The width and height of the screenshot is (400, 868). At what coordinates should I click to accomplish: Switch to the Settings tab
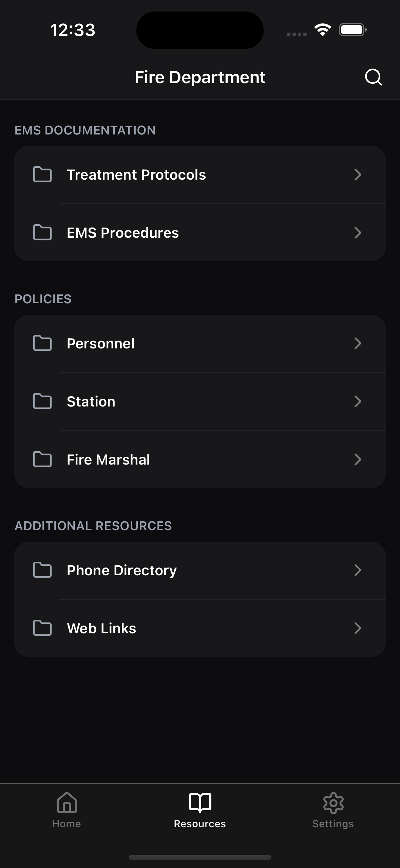[333, 810]
